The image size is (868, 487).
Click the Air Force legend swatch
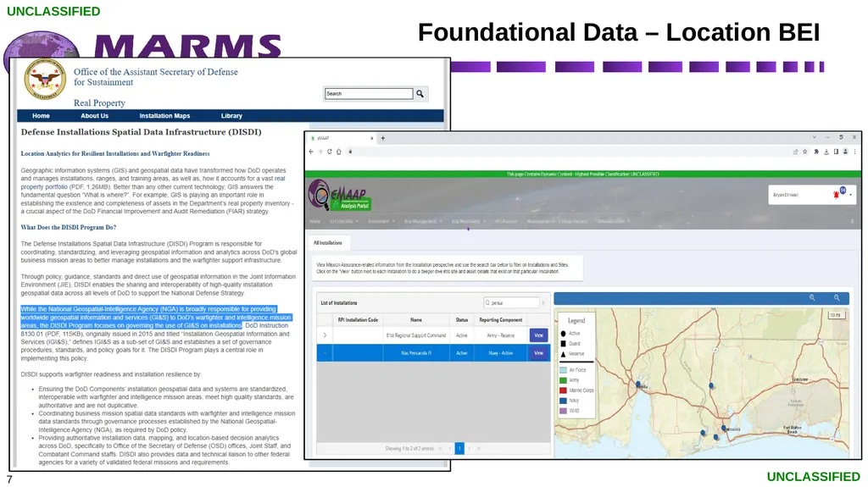(x=563, y=369)
